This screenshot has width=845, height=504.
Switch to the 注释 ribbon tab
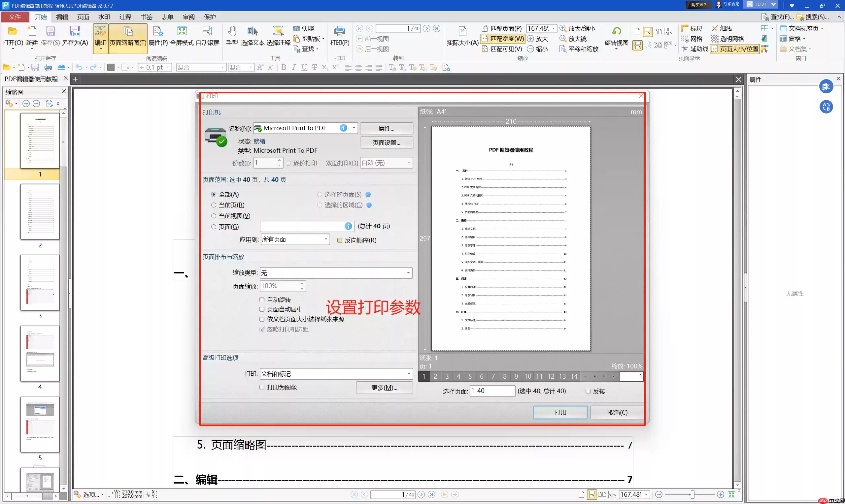(x=125, y=16)
